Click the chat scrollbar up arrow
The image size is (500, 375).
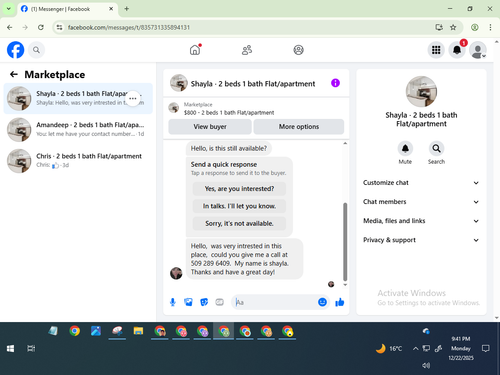point(345,143)
